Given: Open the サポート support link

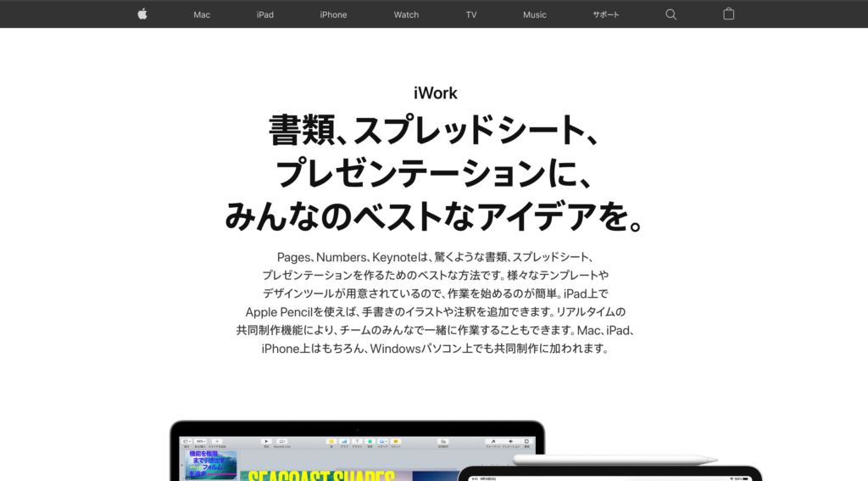Looking at the screenshot, I should pyautogui.click(x=606, y=15).
